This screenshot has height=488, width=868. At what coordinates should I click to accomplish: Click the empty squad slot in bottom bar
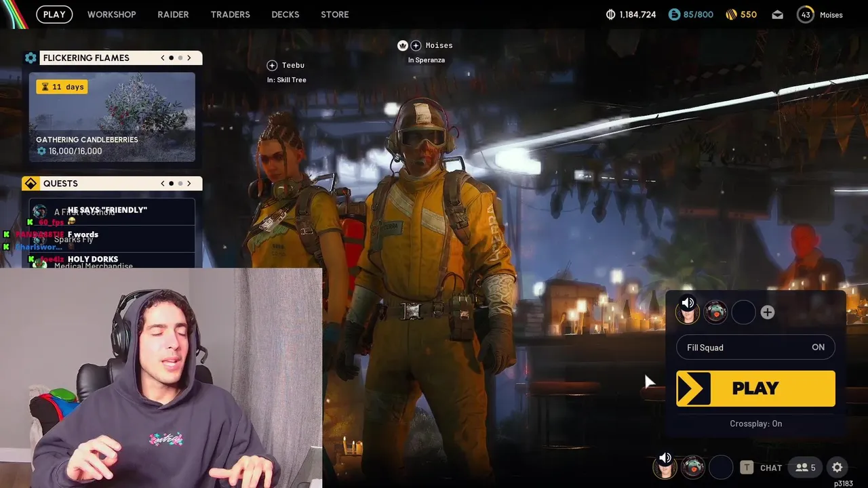(721, 467)
